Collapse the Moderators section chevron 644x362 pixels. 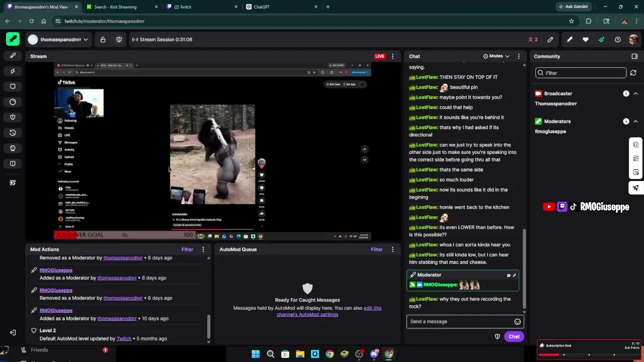point(635,121)
